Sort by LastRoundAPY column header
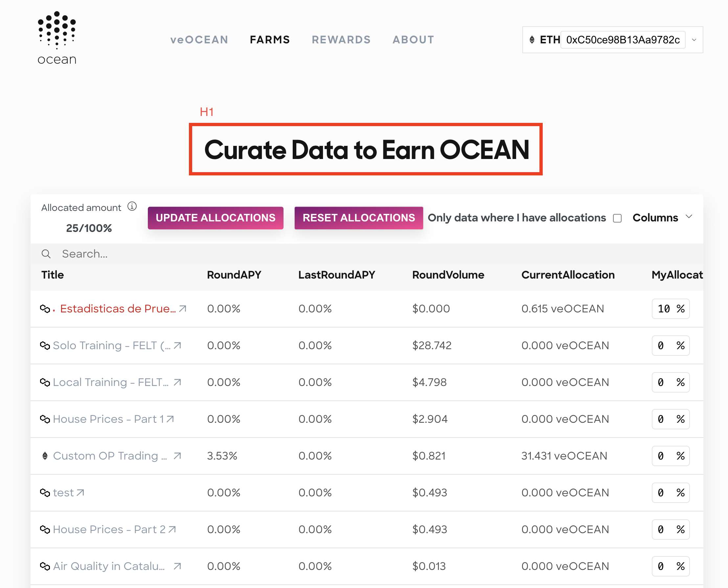The height and width of the screenshot is (588, 728). (x=337, y=275)
